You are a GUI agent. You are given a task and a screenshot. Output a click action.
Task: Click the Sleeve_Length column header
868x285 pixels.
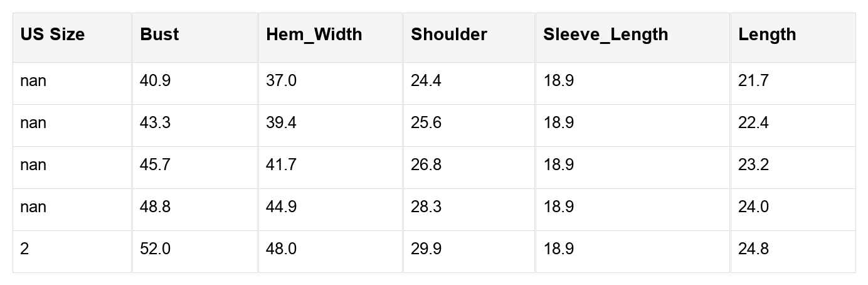[606, 35]
